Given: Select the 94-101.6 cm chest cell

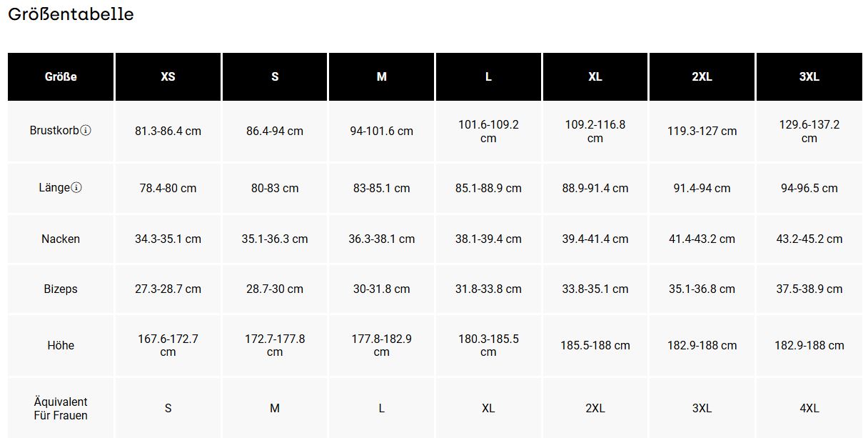Looking at the screenshot, I should pos(381,131).
